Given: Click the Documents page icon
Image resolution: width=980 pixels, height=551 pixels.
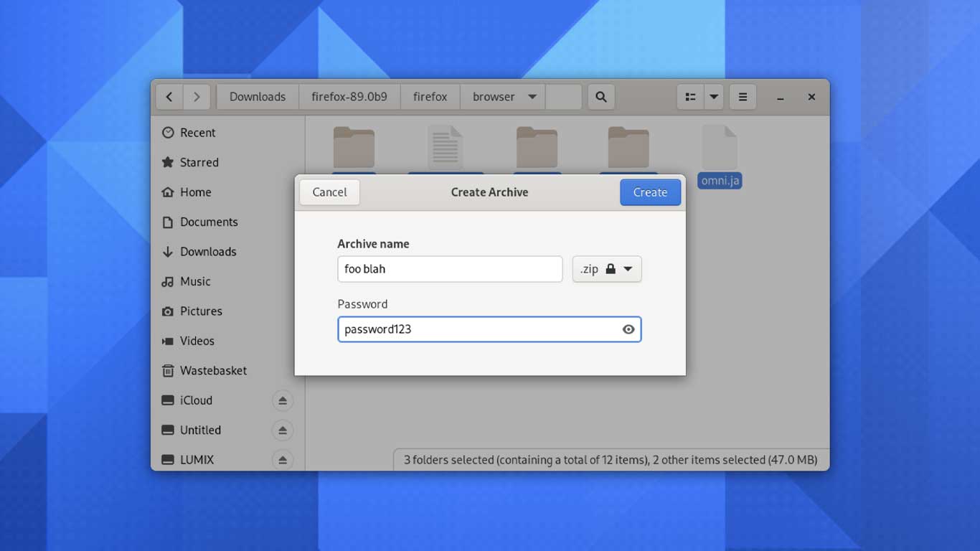Looking at the screenshot, I should pos(168,222).
